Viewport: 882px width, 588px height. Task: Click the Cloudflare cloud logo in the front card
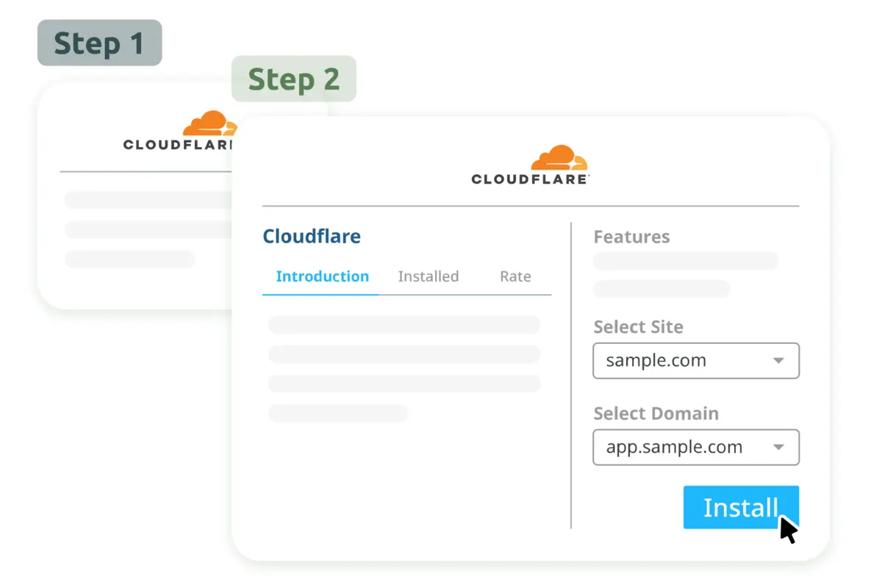(559, 158)
